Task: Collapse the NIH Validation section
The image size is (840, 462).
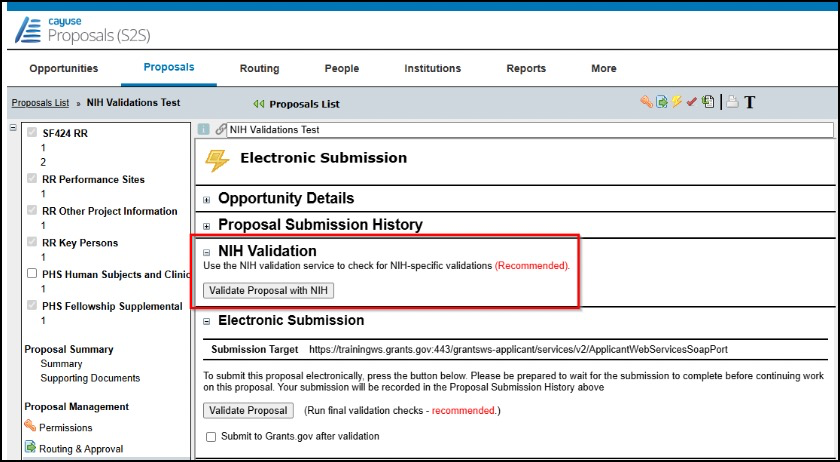Action: pos(207,252)
